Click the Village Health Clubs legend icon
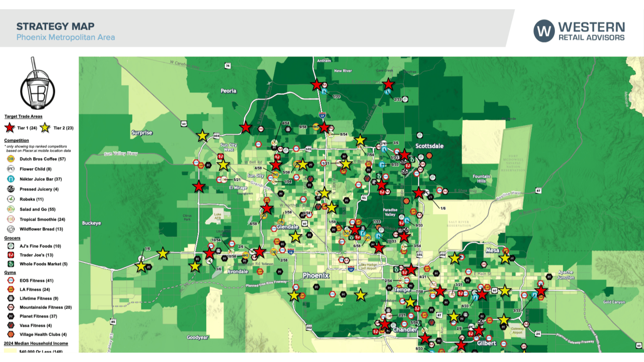 tap(11, 335)
